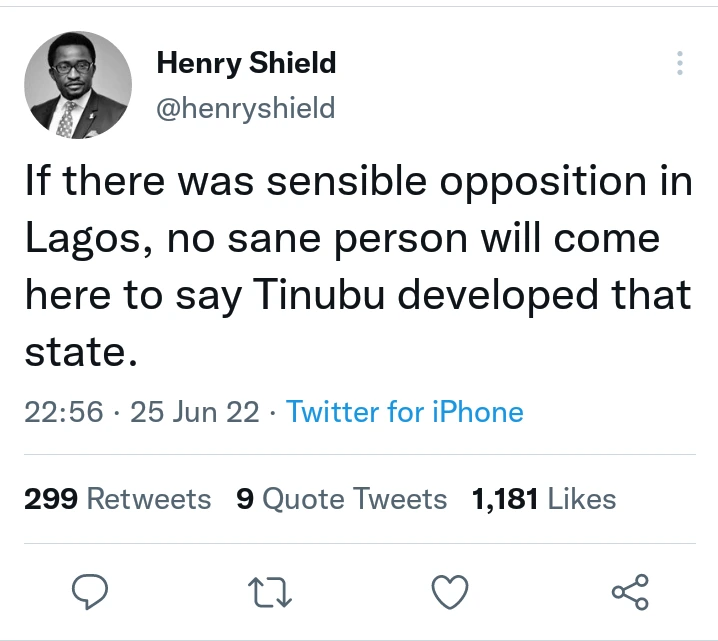Like the tweet with the heart icon
718x641 pixels.
click(450, 593)
